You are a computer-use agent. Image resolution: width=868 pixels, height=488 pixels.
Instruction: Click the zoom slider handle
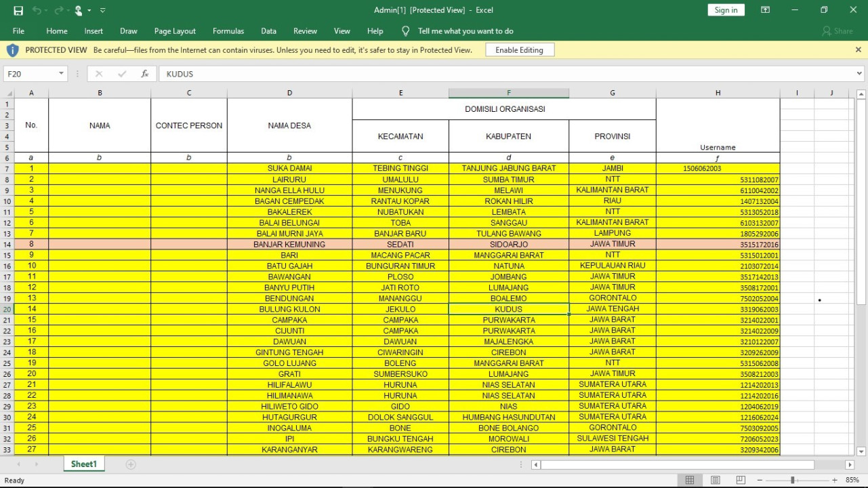pos(792,480)
